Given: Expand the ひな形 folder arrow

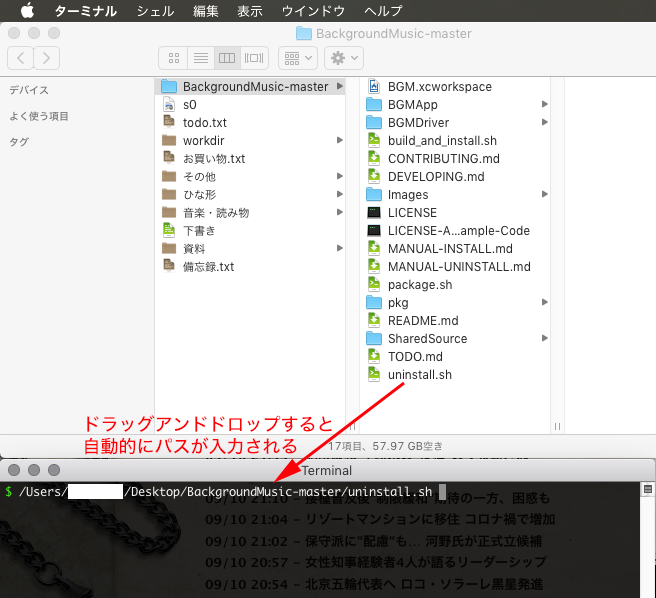Looking at the screenshot, I should point(340,194).
